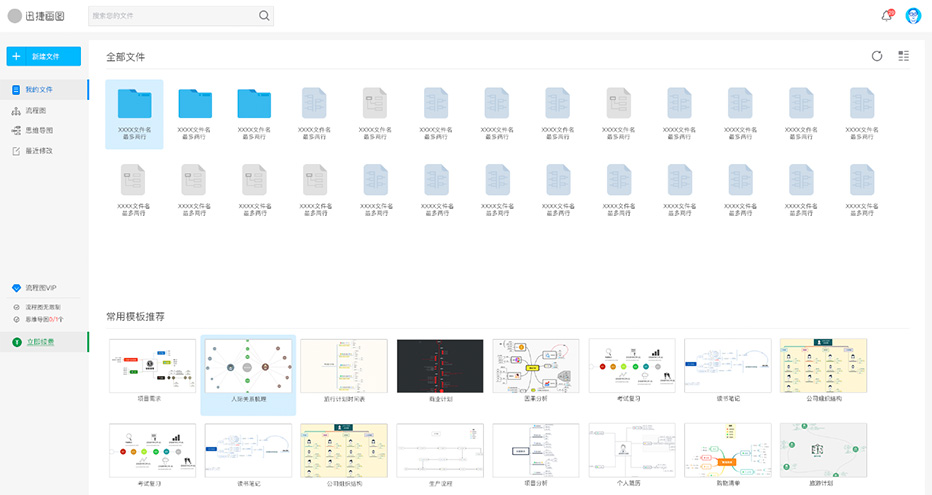This screenshot has height=495, width=932.
Task: Click the user avatar at top right
Action: (x=913, y=16)
